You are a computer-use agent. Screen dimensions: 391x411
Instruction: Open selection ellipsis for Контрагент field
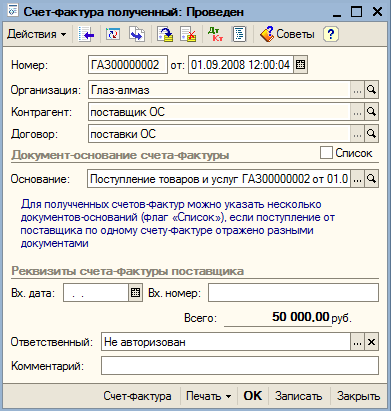[x=357, y=112]
